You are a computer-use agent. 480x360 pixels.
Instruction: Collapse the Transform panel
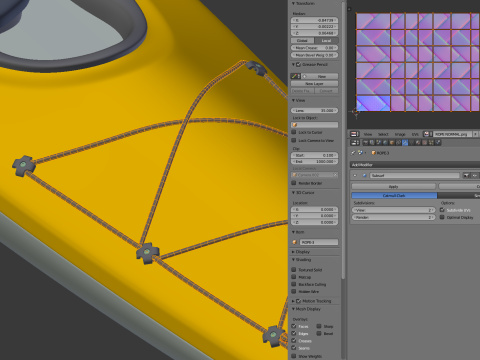click(x=293, y=3)
